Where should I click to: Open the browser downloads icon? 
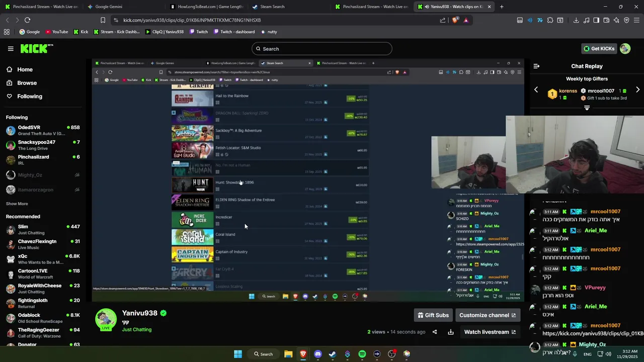click(x=576, y=20)
